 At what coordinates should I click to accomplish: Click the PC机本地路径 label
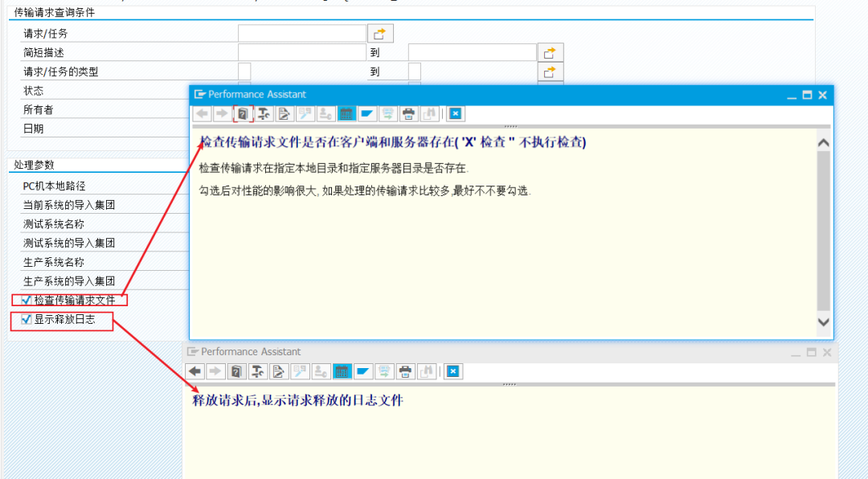tap(55, 186)
